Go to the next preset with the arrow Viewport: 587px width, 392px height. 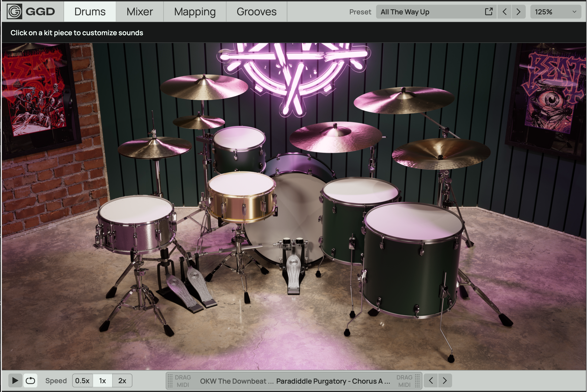tap(518, 12)
